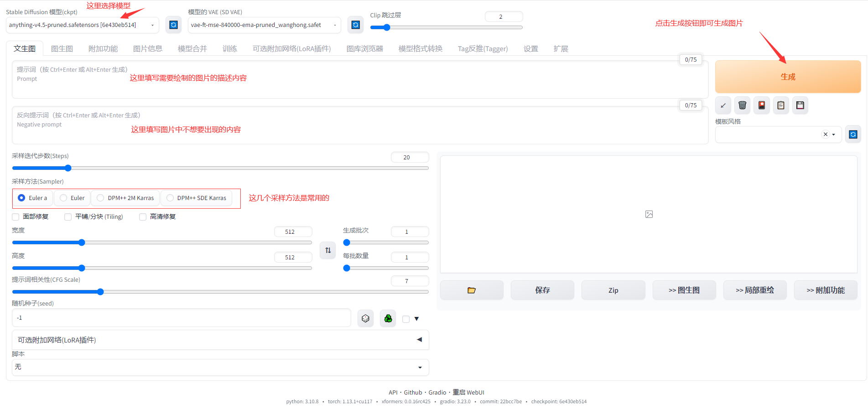868x411 pixels.
Task: Enable 高清修复 hires fix
Action: pos(143,216)
